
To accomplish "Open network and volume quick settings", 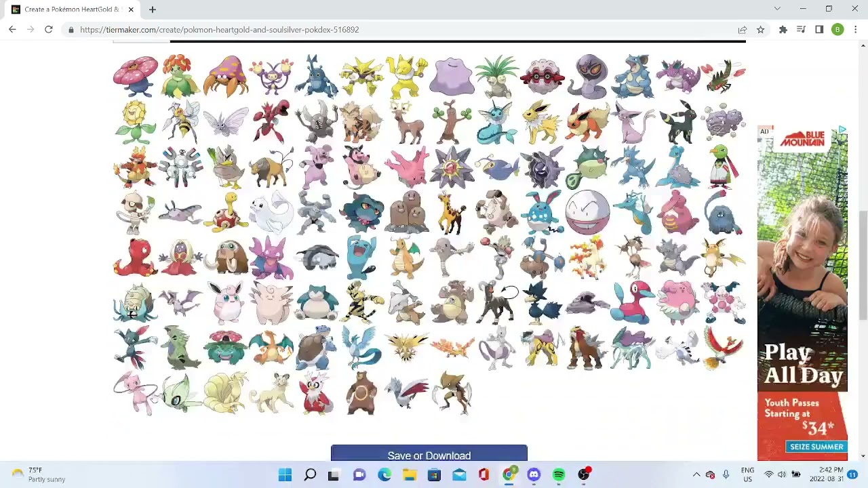I will click(x=782, y=474).
